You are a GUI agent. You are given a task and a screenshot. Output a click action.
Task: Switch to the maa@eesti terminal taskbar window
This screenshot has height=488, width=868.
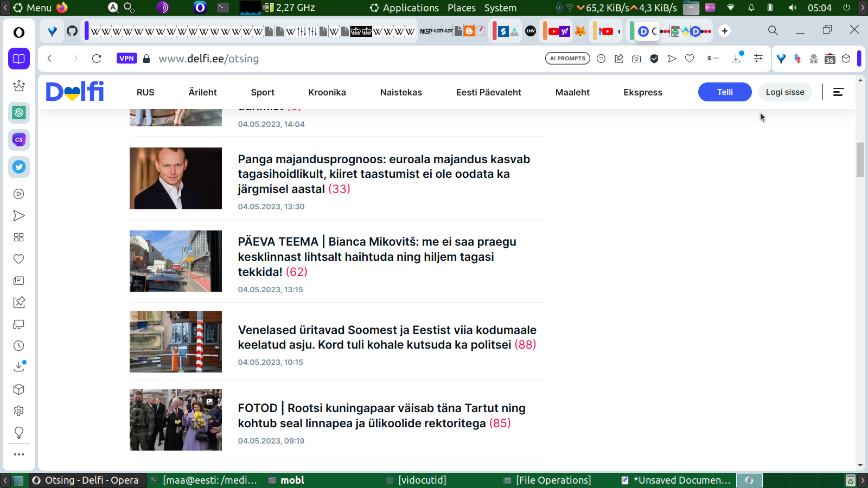click(x=204, y=480)
